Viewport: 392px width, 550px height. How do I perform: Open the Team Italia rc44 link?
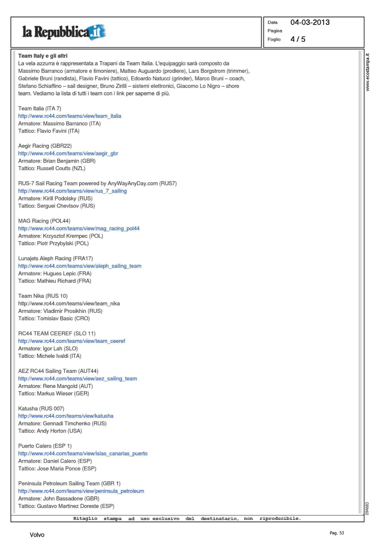click(70, 116)
